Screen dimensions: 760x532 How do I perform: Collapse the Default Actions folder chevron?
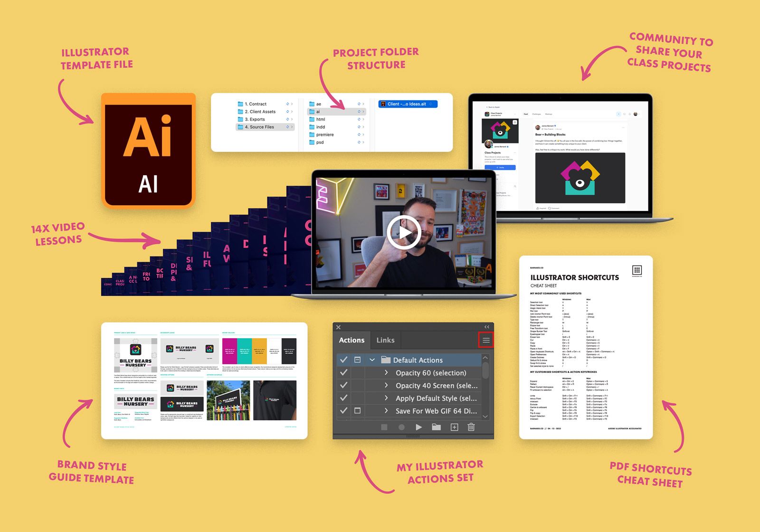(372, 360)
